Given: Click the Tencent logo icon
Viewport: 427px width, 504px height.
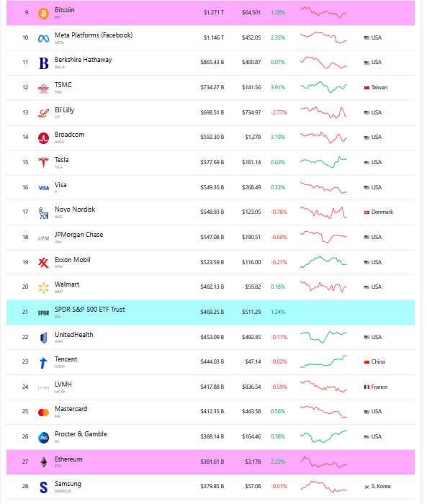Looking at the screenshot, I should pyautogui.click(x=43, y=363).
